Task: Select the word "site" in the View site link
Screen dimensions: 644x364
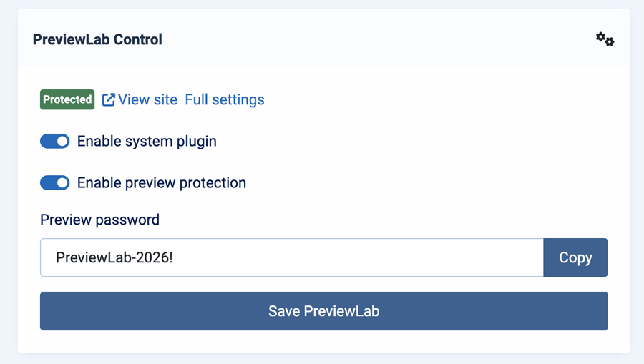Action: pos(165,99)
